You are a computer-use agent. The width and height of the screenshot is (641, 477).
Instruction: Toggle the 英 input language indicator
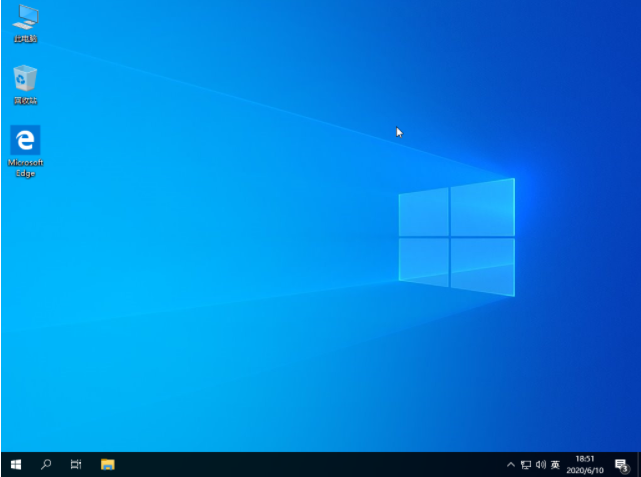[555, 465]
